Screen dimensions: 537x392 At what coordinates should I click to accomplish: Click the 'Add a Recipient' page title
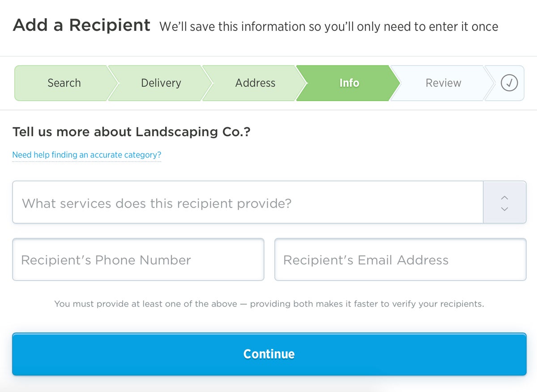click(81, 25)
